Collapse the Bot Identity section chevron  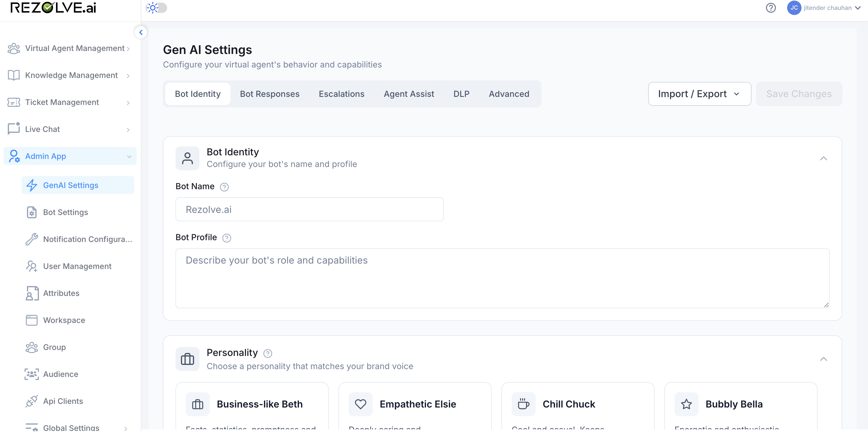[x=824, y=159]
